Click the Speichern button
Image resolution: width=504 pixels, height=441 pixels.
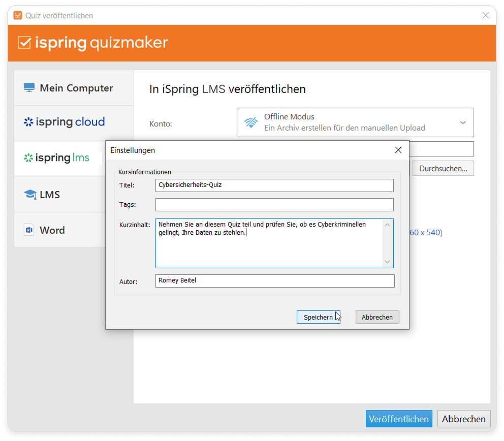coord(318,317)
